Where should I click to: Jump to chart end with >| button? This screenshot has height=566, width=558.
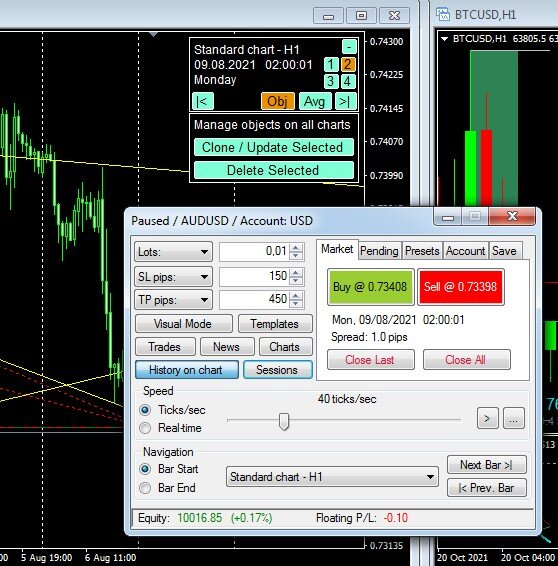coord(345,101)
